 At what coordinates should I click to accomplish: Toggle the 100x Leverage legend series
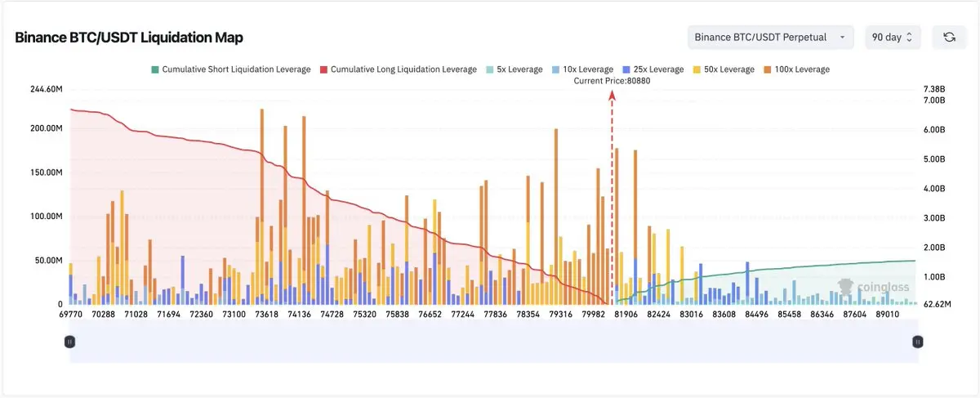[796, 69]
